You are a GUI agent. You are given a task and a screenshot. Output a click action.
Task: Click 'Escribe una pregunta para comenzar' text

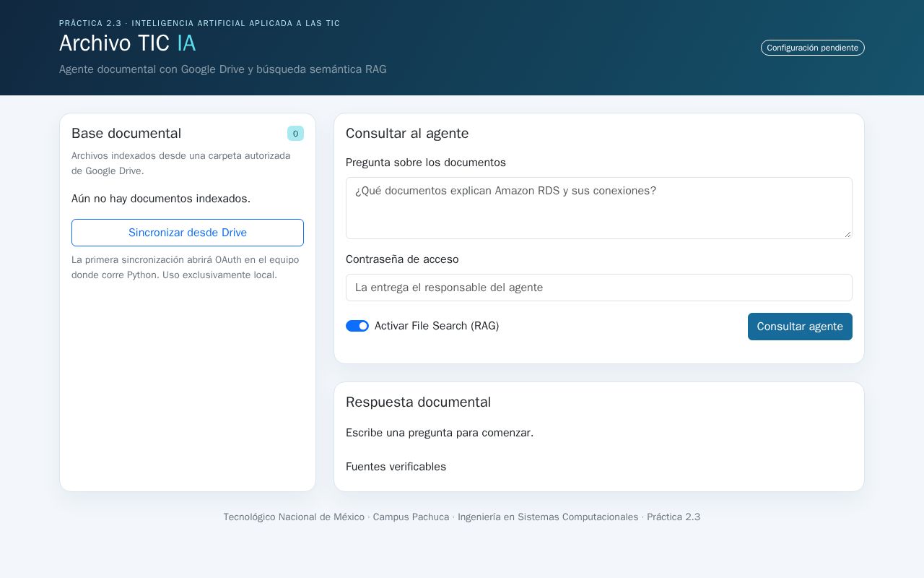coord(440,433)
